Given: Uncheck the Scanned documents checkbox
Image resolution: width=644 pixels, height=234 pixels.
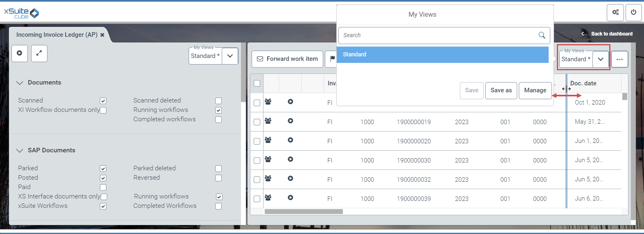Looking at the screenshot, I should pos(103,101).
